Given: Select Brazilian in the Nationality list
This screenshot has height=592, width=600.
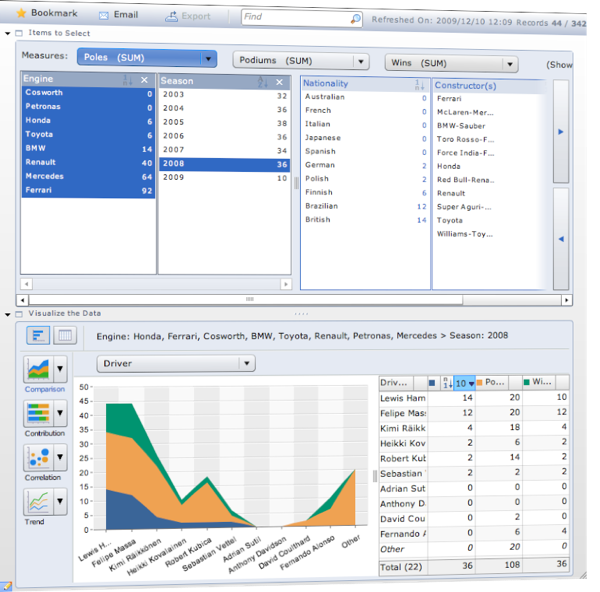Looking at the screenshot, I should (365, 206).
